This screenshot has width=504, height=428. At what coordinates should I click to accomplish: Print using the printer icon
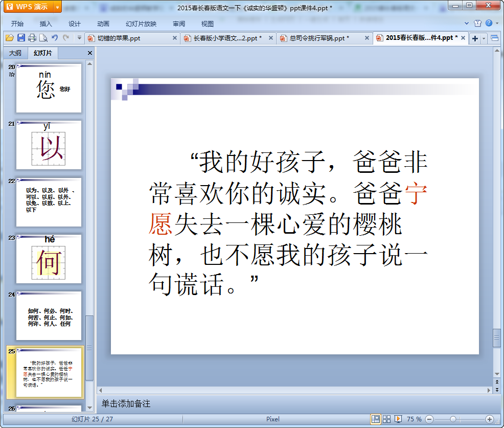tap(32, 38)
